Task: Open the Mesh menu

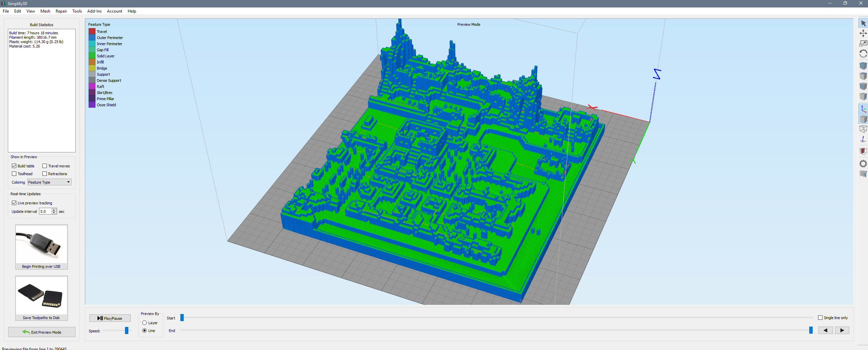Action: coord(45,11)
